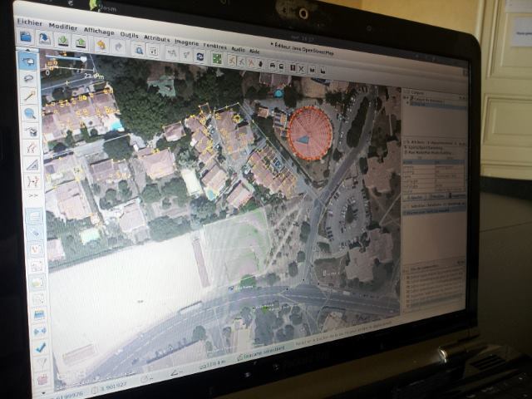Toggle the properties dialog button in left toolbar

tap(35, 234)
